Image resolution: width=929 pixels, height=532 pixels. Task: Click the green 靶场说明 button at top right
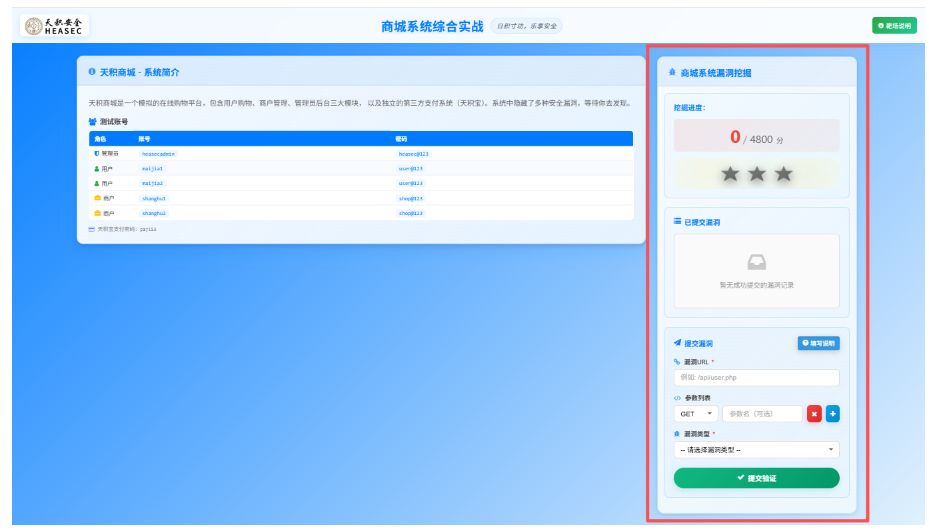tap(894, 25)
